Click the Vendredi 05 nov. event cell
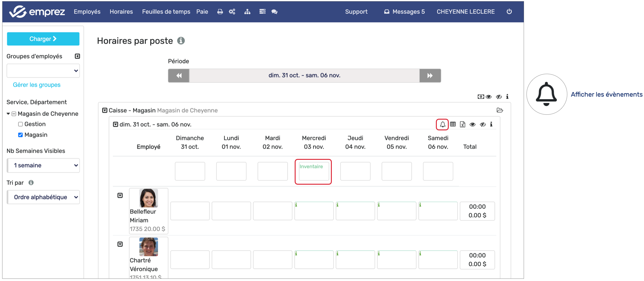 (x=397, y=171)
